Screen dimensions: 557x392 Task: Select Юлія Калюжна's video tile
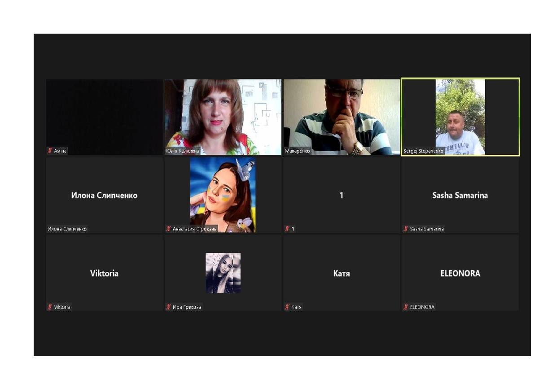tap(223, 117)
